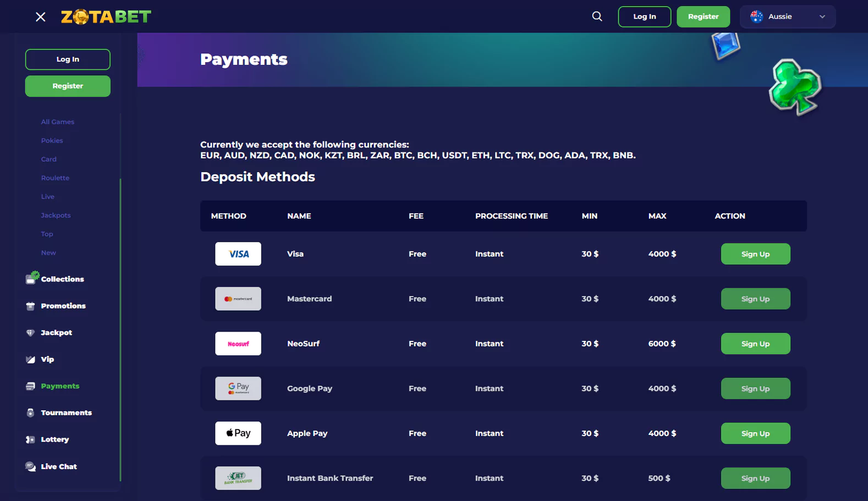
Task: Click the Visa card logo thumbnail
Action: (x=238, y=254)
